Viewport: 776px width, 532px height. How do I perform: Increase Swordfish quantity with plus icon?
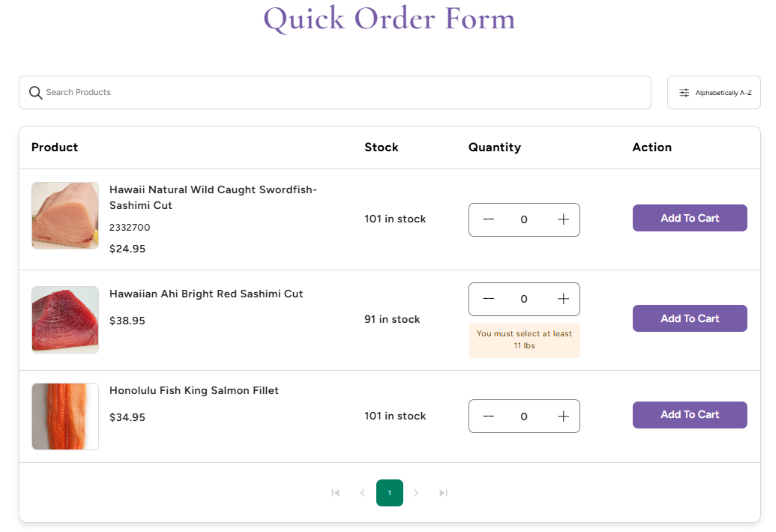[x=563, y=220]
